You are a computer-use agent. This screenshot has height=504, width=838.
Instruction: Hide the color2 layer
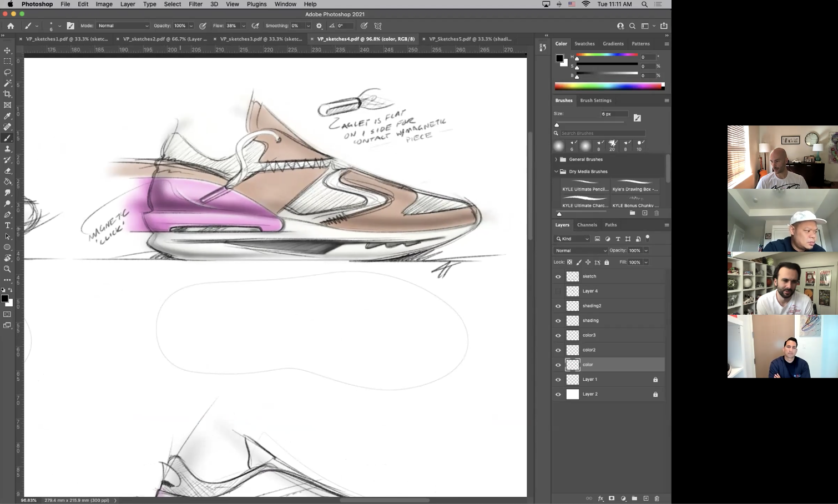click(558, 350)
